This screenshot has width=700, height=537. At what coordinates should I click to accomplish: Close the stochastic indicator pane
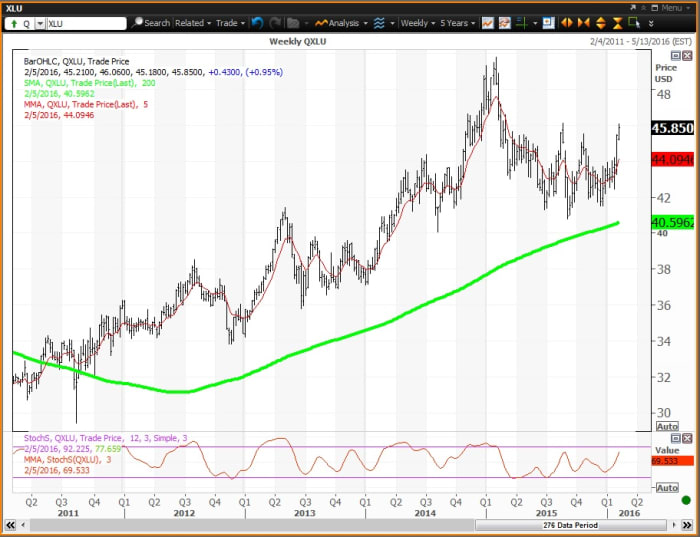687,438
